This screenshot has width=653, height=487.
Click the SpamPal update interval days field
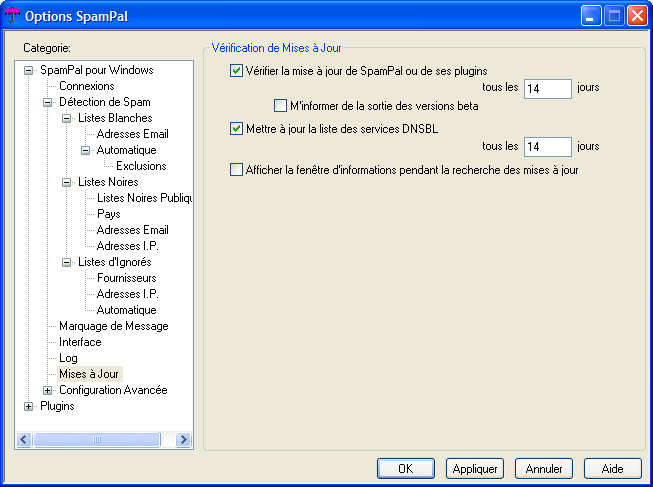[x=548, y=89]
